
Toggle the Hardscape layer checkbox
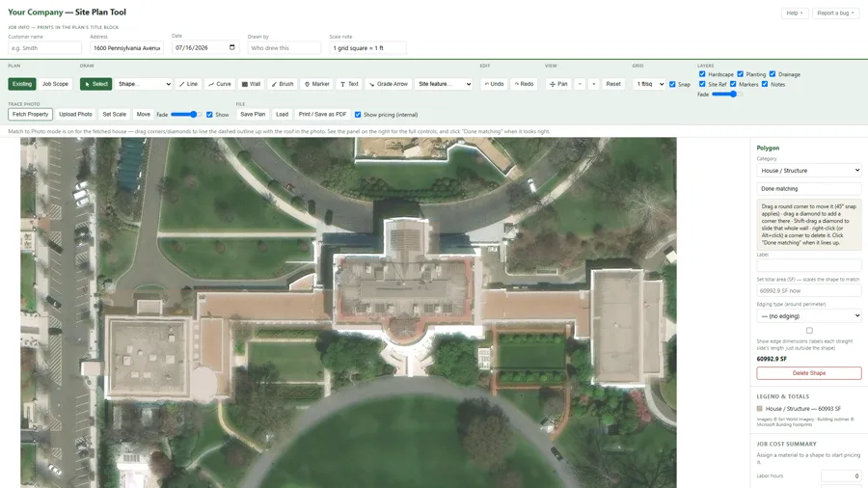pyautogui.click(x=702, y=74)
